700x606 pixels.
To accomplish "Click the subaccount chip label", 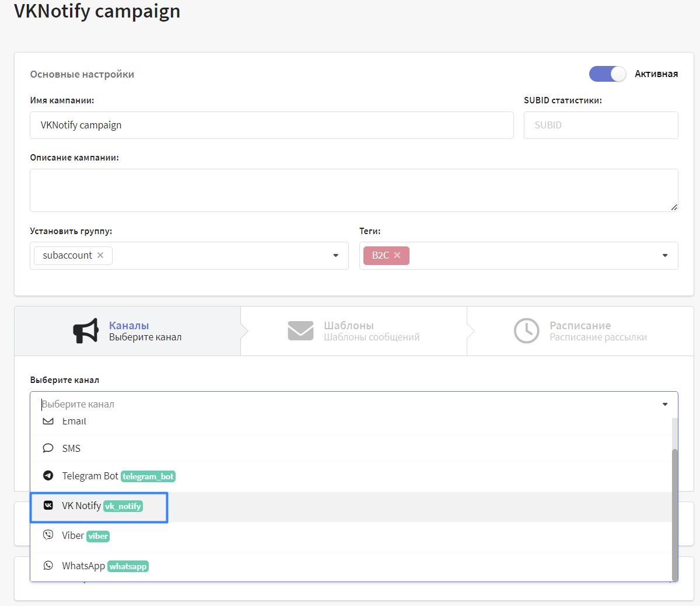I will click(67, 255).
